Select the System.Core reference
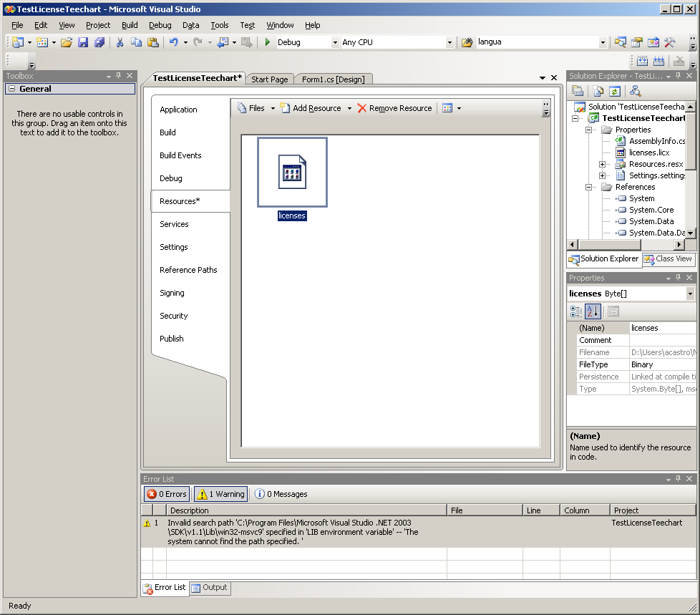This screenshot has height=615, width=700. (651, 210)
